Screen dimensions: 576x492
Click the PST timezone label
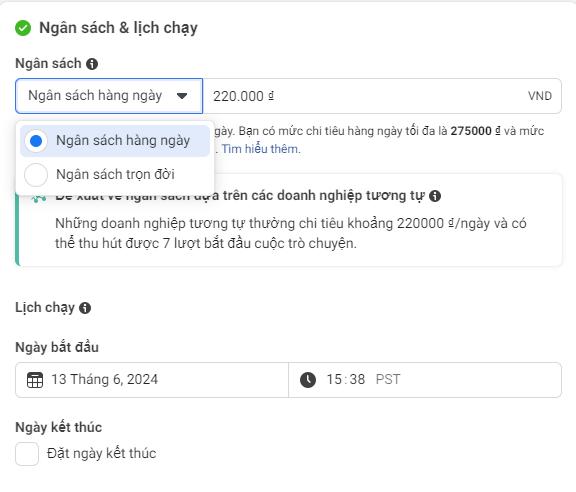(x=388, y=380)
